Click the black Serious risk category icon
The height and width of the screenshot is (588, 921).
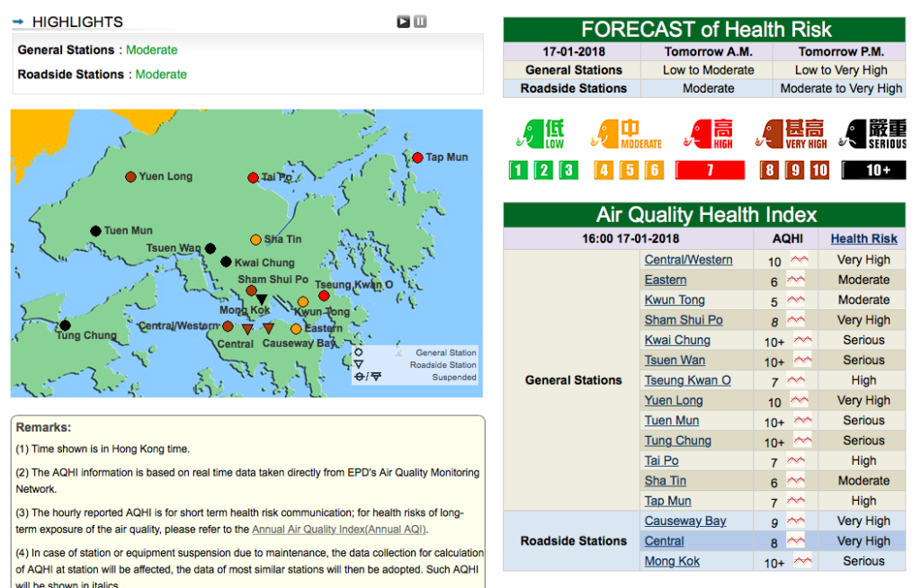pyautogui.click(x=872, y=134)
